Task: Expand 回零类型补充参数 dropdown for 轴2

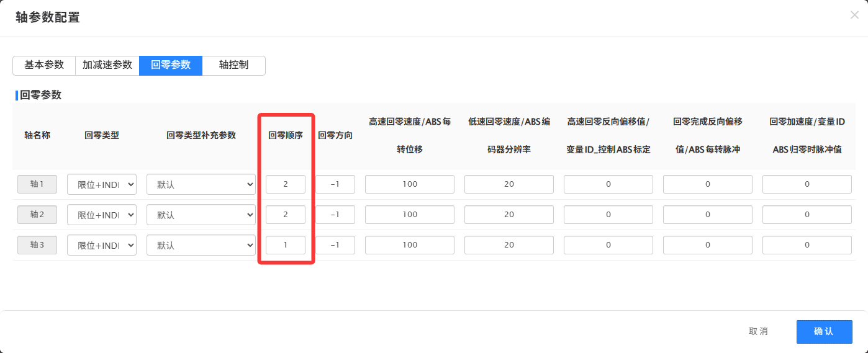Action: pyautogui.click(x=201, y=215)
